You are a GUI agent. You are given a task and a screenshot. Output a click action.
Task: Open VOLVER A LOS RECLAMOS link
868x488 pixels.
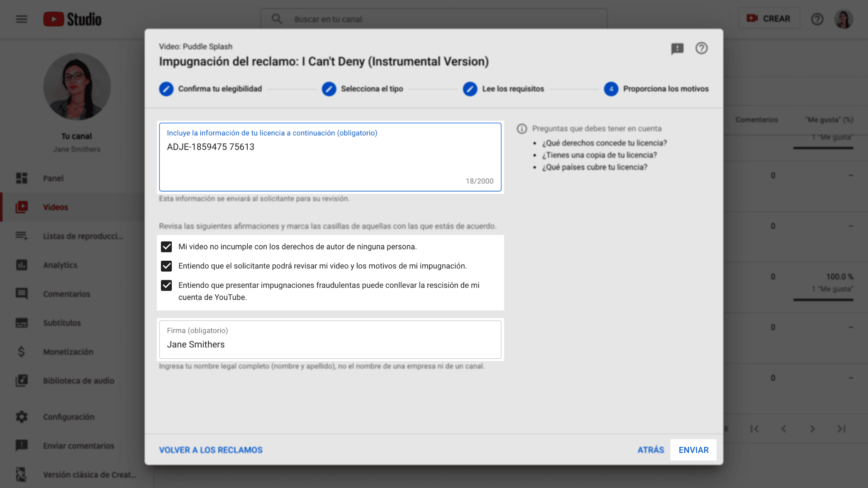click(x=211, y=450)
